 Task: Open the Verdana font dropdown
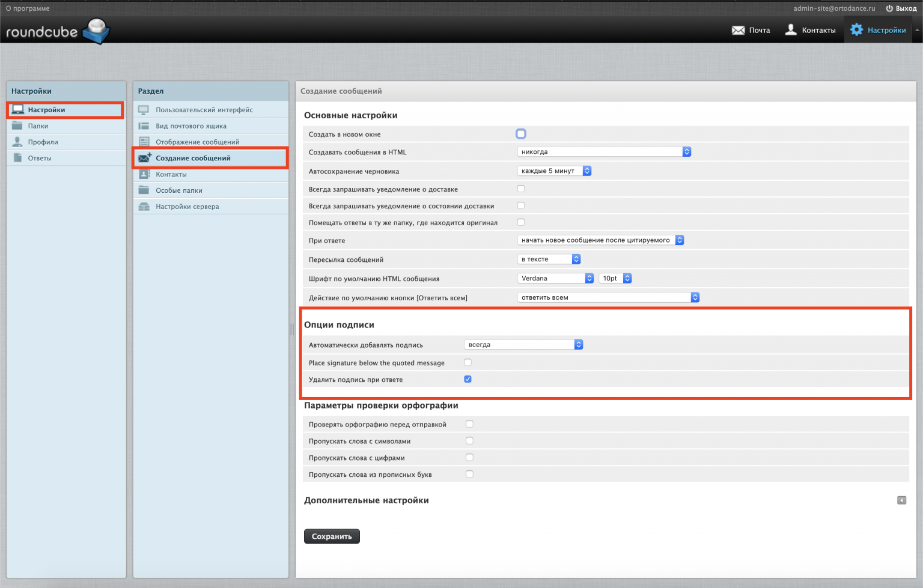(x=555, y=278)
